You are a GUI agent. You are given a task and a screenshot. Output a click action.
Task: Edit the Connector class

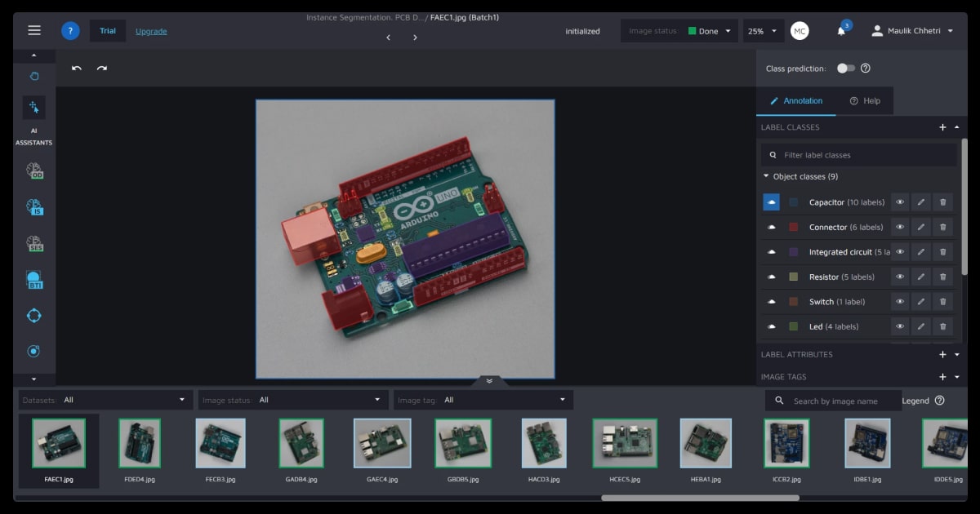(x=921, y=227)
